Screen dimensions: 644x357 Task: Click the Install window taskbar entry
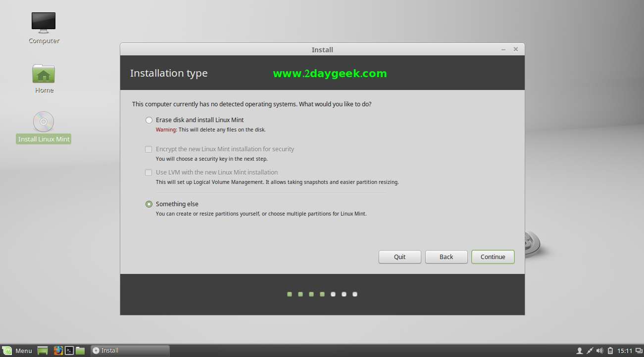(130, 351)
